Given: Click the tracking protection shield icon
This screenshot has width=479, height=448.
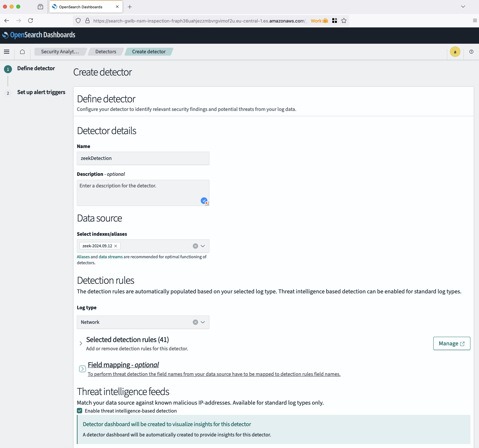Looking at the screenshot, I should (x=78, y=21).
